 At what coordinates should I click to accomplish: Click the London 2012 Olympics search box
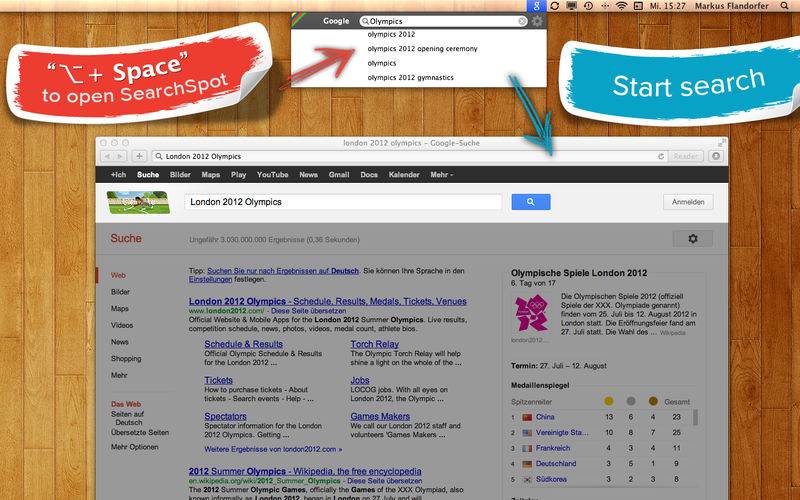pyautogui.click(x=343, y=202)
